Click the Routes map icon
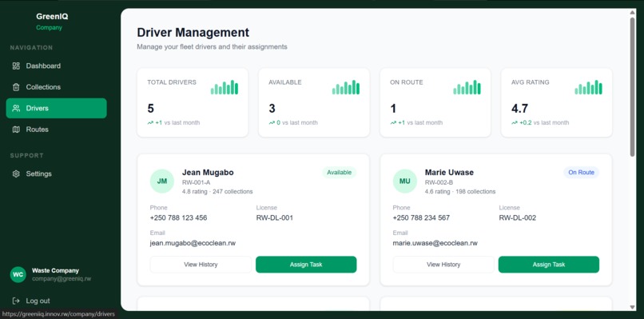 coord(16,130)
